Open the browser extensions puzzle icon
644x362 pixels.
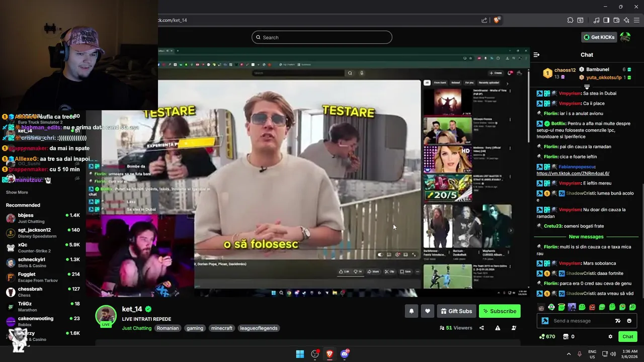point(570,20)
